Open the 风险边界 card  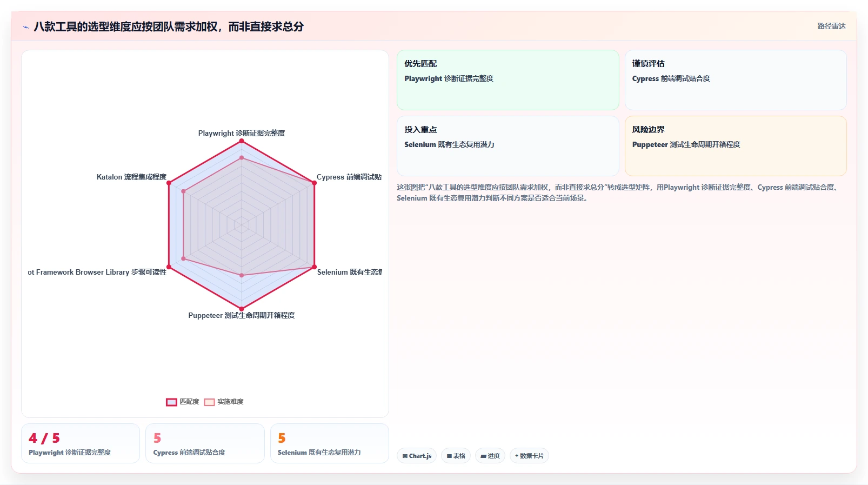click(736, 146)
